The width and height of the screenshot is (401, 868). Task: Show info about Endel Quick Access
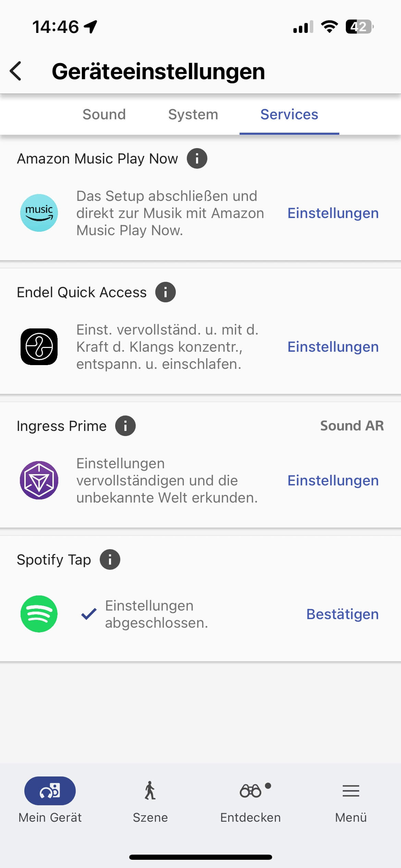click(x=165, y=292)
